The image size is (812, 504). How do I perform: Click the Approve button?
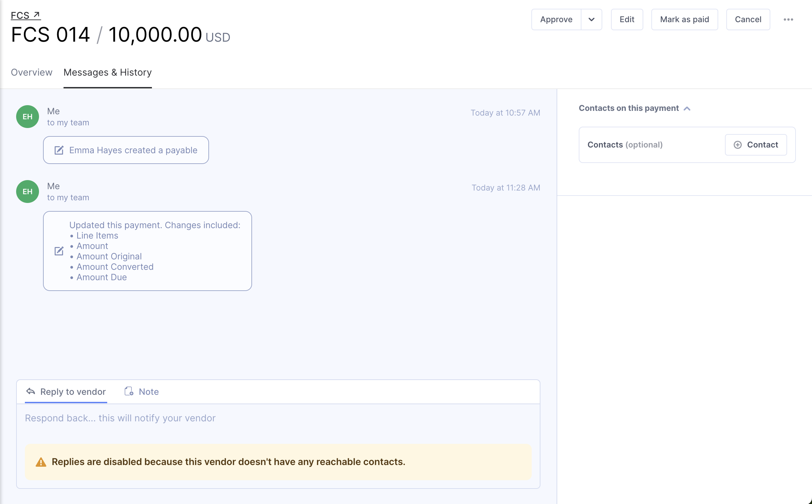556,19
